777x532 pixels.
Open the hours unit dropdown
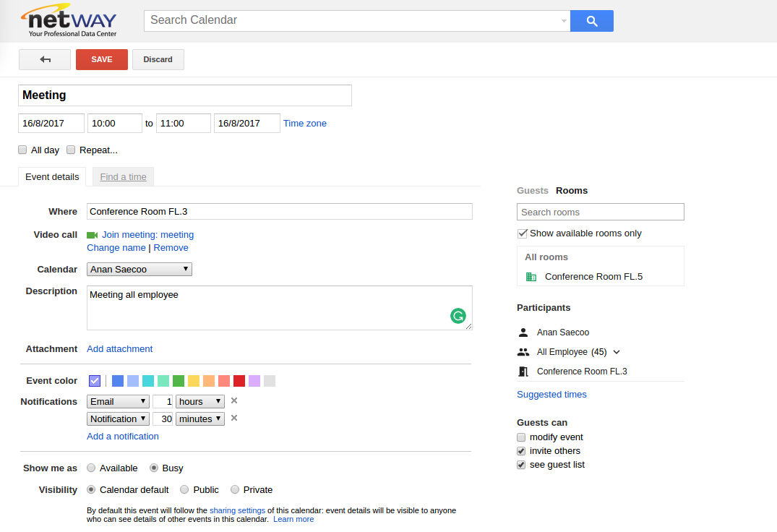pos(200,401)
